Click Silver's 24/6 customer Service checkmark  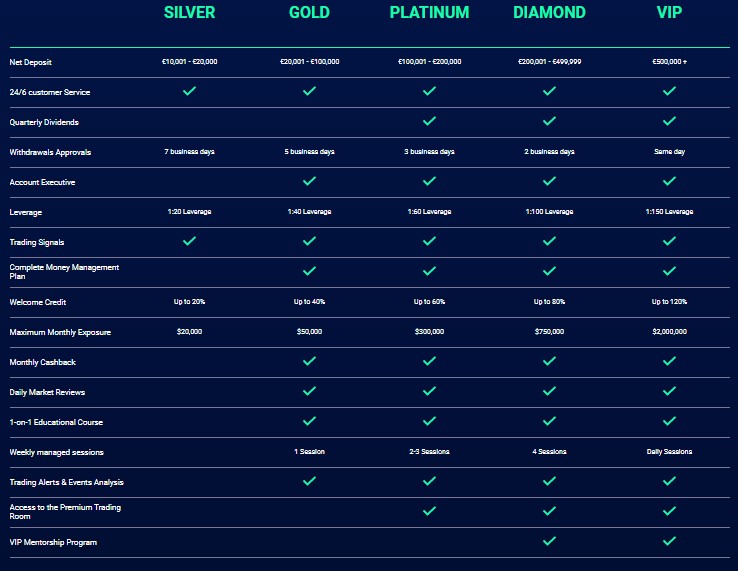(x=189, y=91)
